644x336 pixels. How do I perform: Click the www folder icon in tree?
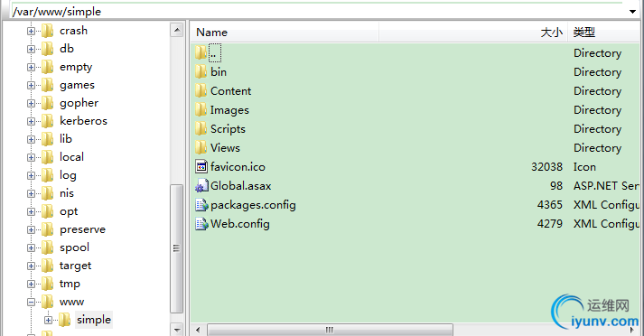click(x=48, y=302)
